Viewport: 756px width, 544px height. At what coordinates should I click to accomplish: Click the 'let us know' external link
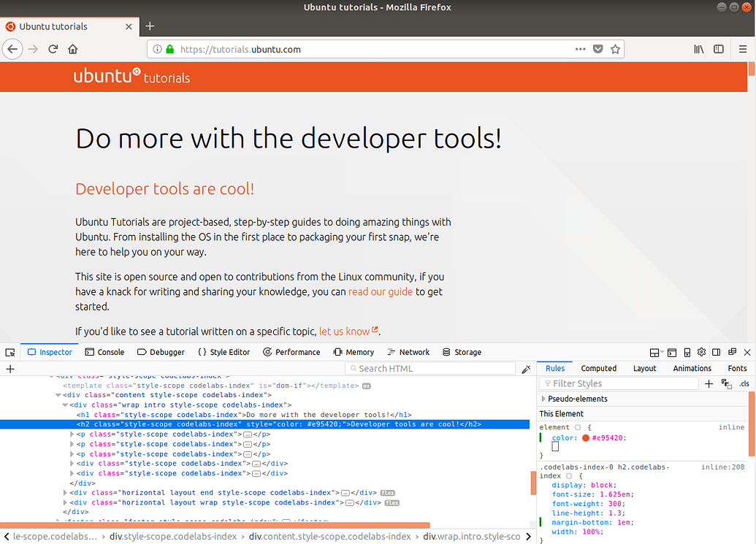pos(343,331)
